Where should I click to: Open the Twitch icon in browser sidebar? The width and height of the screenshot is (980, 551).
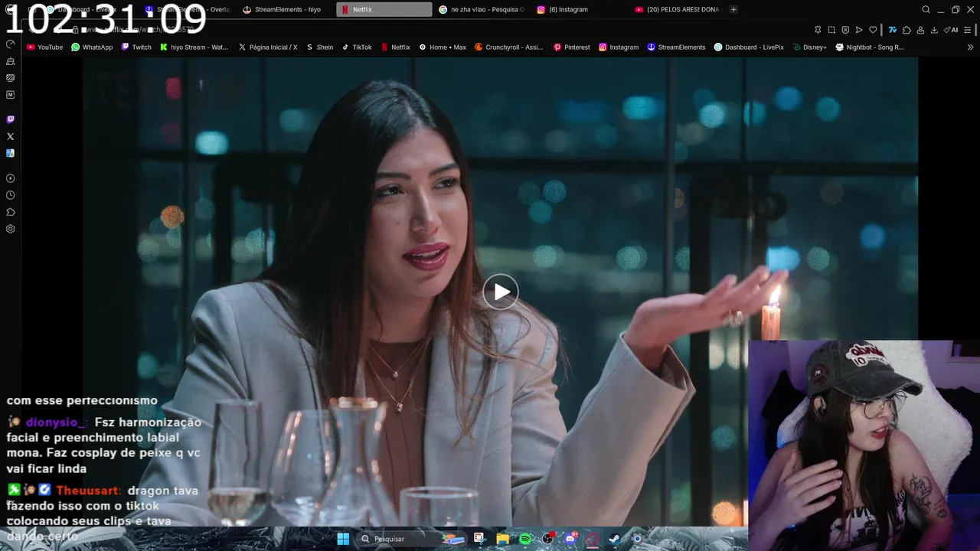tap(10, 119)
